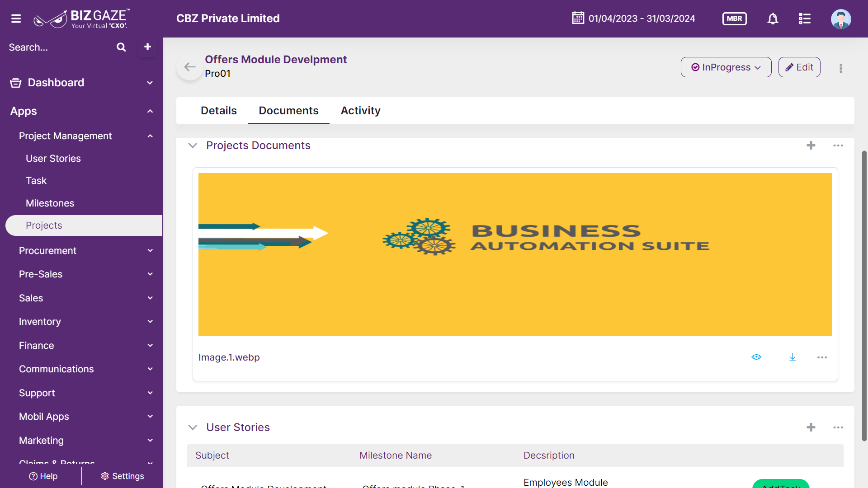
Task: Go back with the arrow button
Action: click(190, 67)
